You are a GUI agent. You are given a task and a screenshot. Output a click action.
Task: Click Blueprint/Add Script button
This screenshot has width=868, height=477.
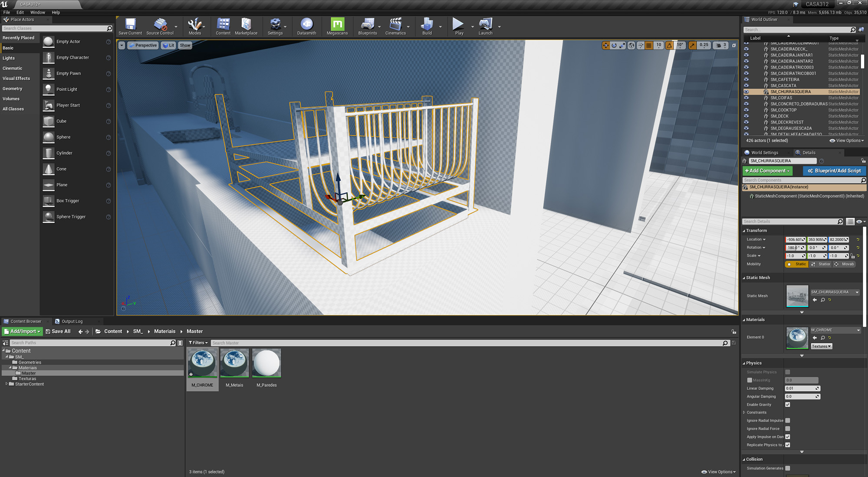[834, 171]
